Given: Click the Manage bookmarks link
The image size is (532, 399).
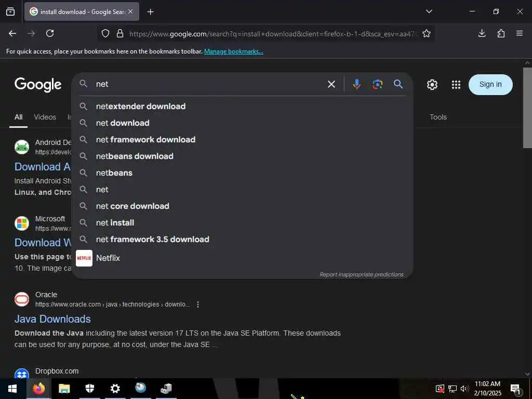Looking at the screenshot, I should pyautogui.click(x=233, y=51).
